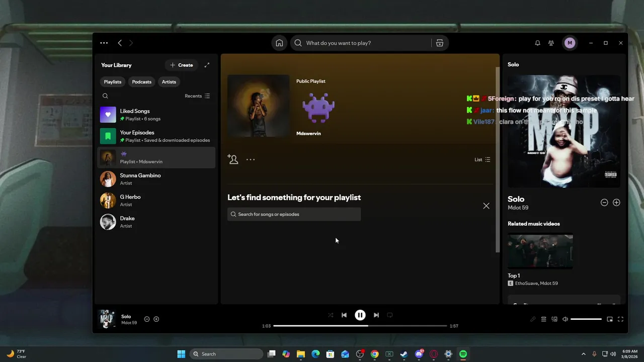Viewport: 644px width, 362px height.
Task: Filter library by Artists
Action: 169,82
